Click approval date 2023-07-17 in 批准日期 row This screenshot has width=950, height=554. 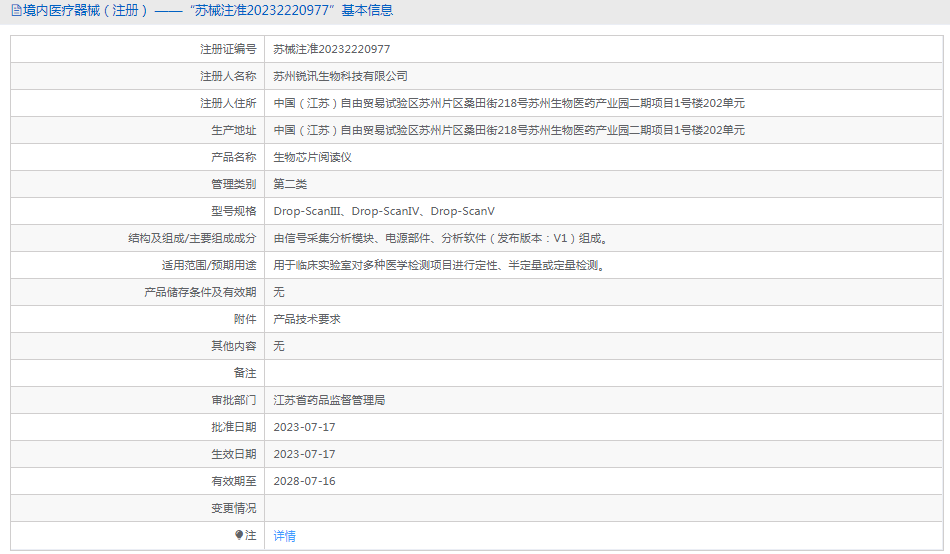coord(304,427)
